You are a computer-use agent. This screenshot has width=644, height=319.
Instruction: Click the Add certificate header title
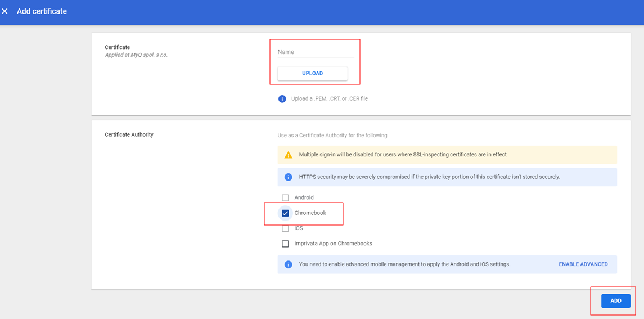click(42, 11)
